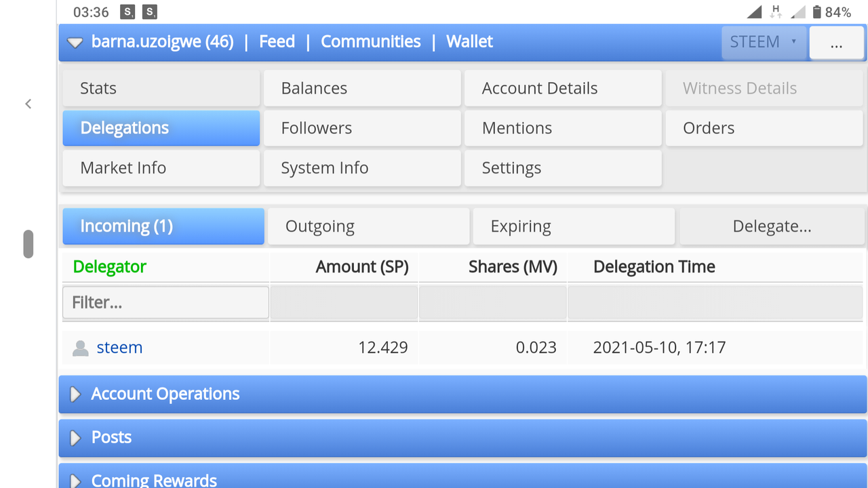
Task: Focus the Delegator Filter... input field
Action: (x=165, y=302)
